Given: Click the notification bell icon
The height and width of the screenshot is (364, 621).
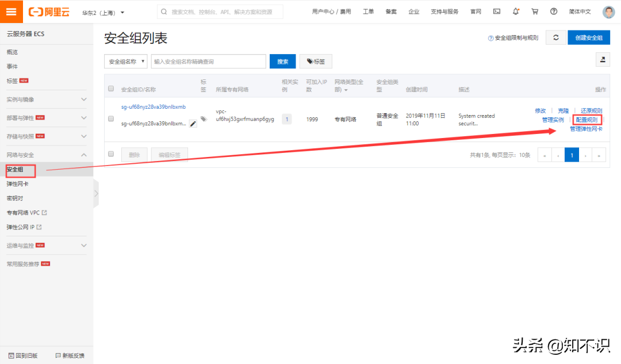Looking at the screenshot, I should [x=516, y=12].
